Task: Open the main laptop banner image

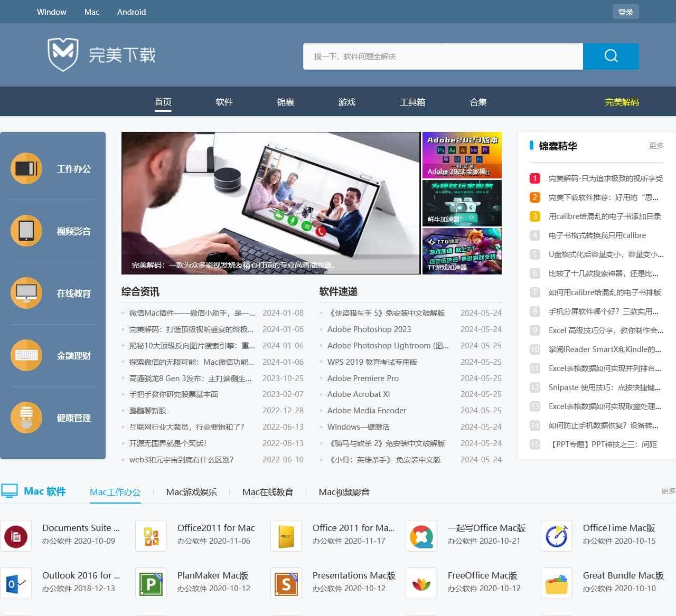Action: [271, 203]
